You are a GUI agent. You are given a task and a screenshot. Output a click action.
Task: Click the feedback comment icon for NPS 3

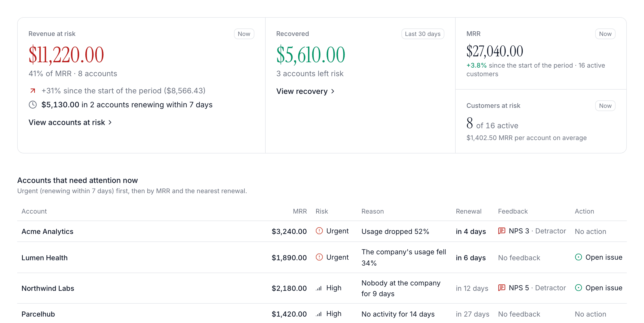coord(502,231)
